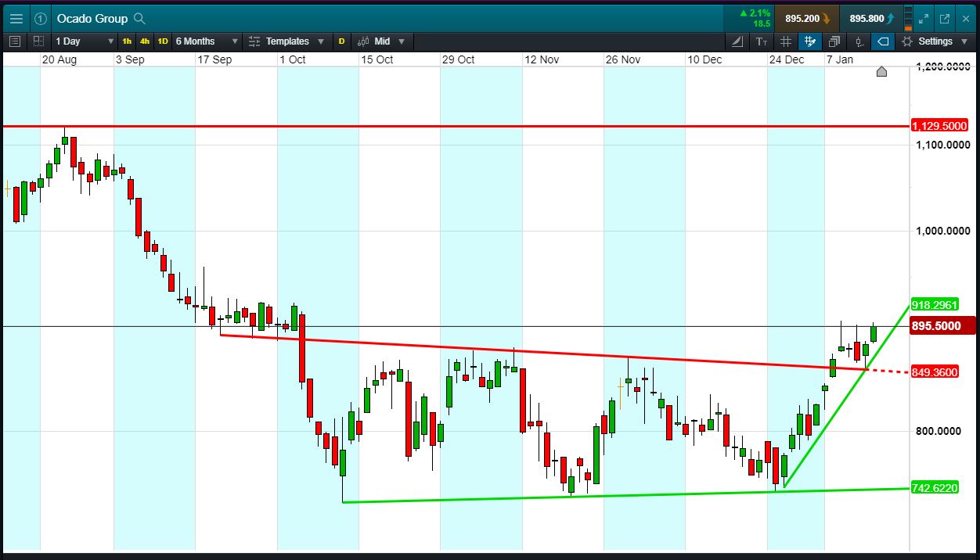This screenshot has height=560, width=980.
Task: Open the Settings dropdown
Action: (935, 41)
